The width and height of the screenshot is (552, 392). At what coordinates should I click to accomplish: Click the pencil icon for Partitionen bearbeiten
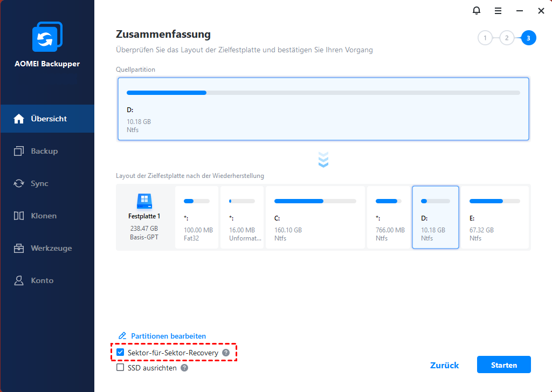coord(122,336)
